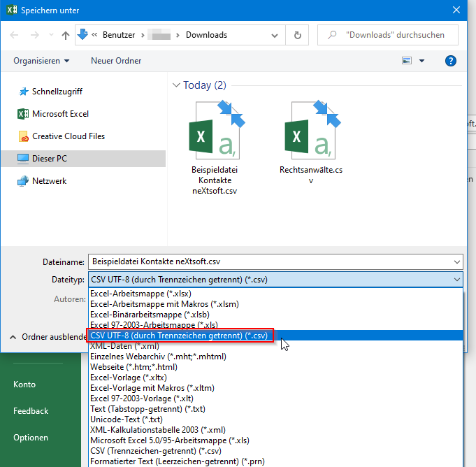
Task: Choose Excel-Vorlage (*.xltx) type
Action: tap(275, 378)
